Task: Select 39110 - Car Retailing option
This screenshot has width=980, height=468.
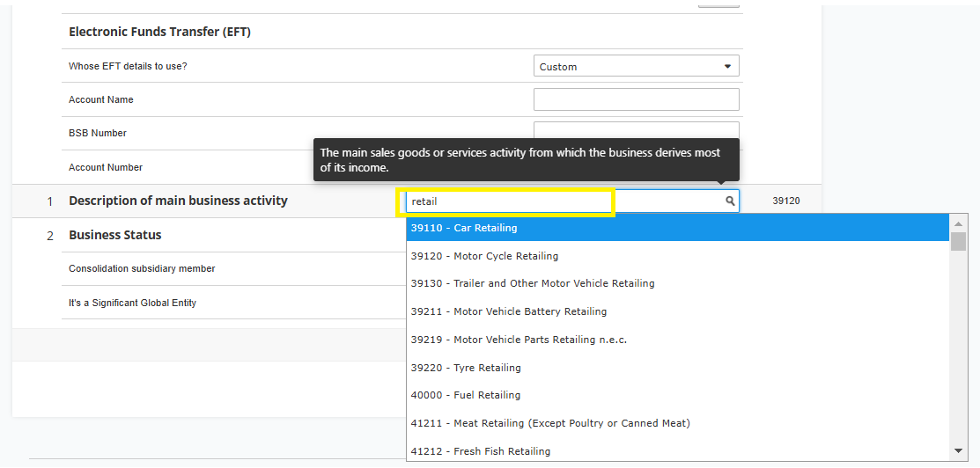Action: [464, 228]
